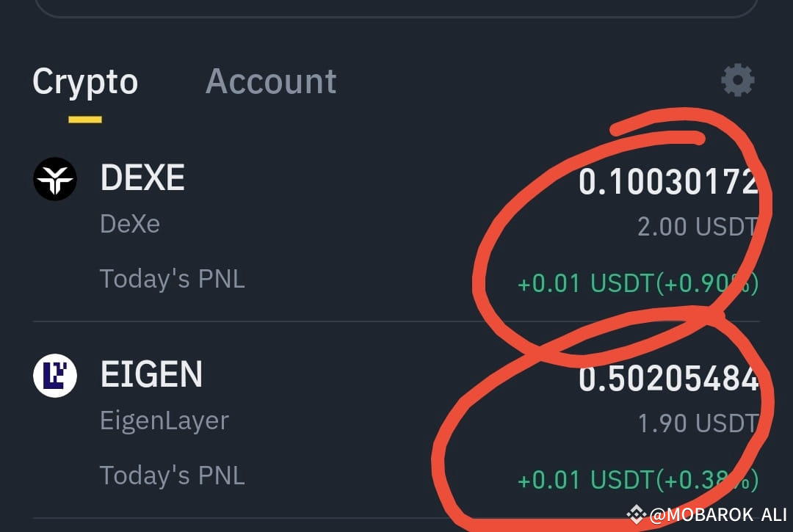Tap the 2.00 USDT value
The height and width of the screenshot is (532, 793).
[x=698, y=227]
